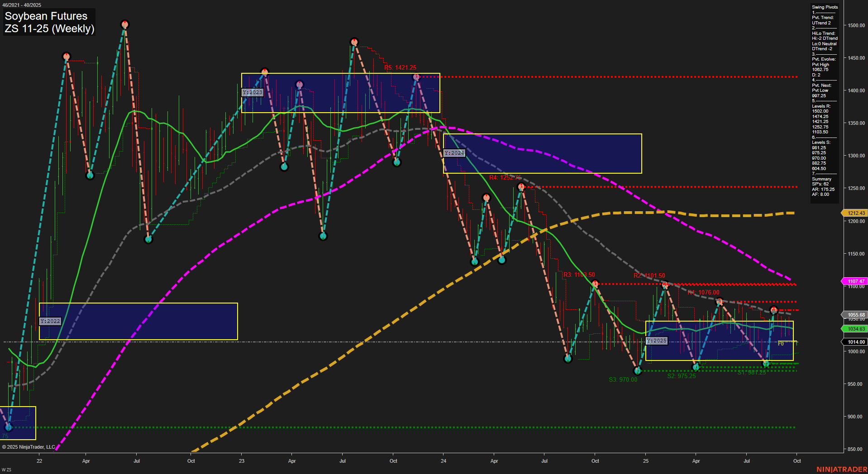Click the Y:2025 region label
Image resolution: width=868 pixels, height=474 pixels.
(656, 340)
